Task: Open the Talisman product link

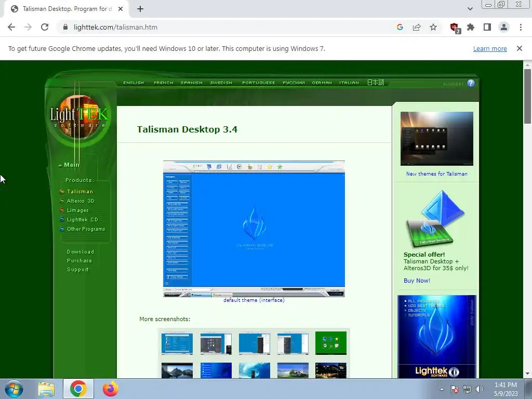Action: tap(79, 191)
